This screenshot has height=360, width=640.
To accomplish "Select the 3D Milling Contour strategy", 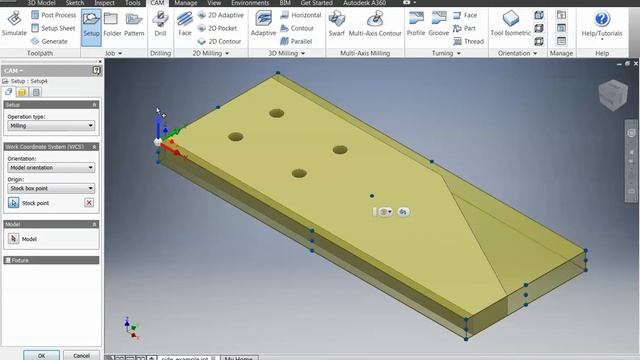I will coord(297,28).
